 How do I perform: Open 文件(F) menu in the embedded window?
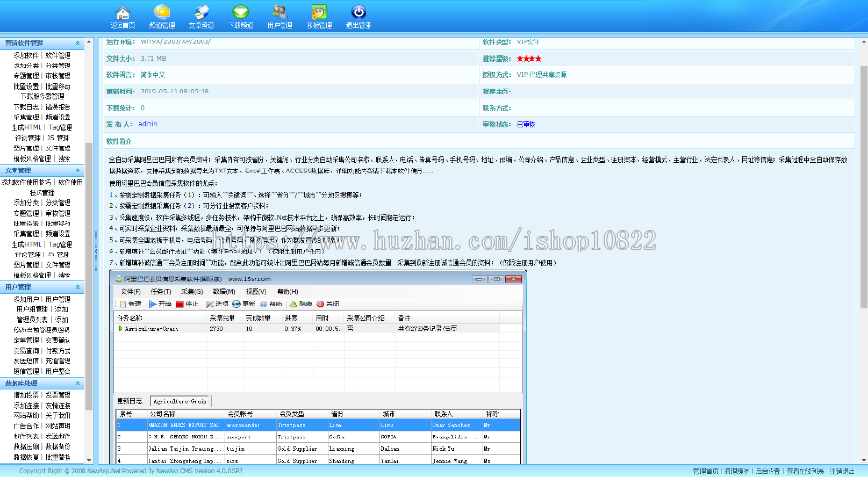(130, 291)
